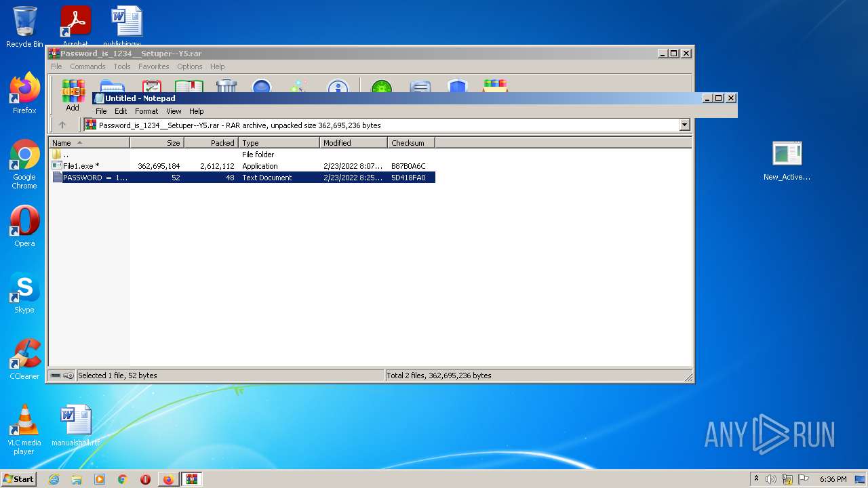
Task: Select the parent folder '..' row
Action: click(242, 155)
